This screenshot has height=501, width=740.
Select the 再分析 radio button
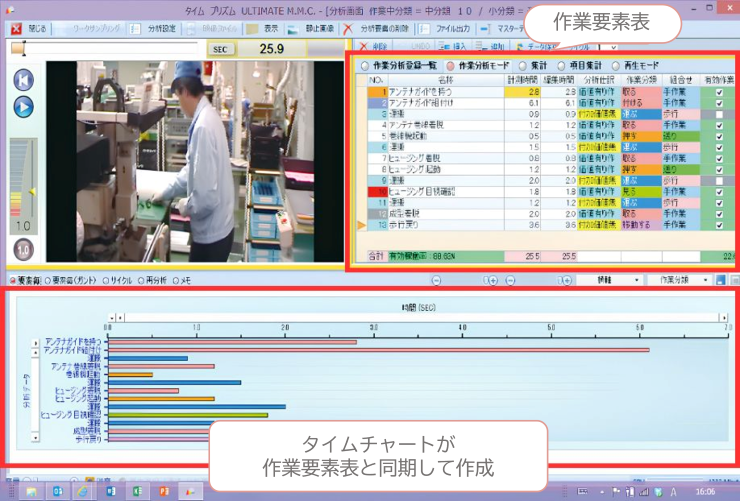pos(141,281)
